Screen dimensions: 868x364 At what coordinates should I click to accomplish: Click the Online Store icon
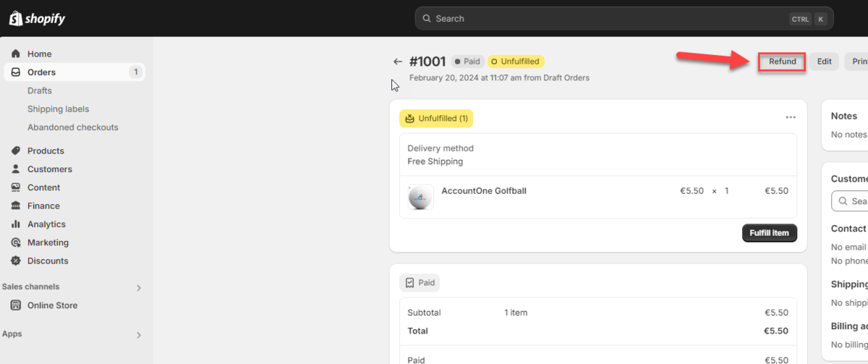pyautogui.click(x=16, y=305)
